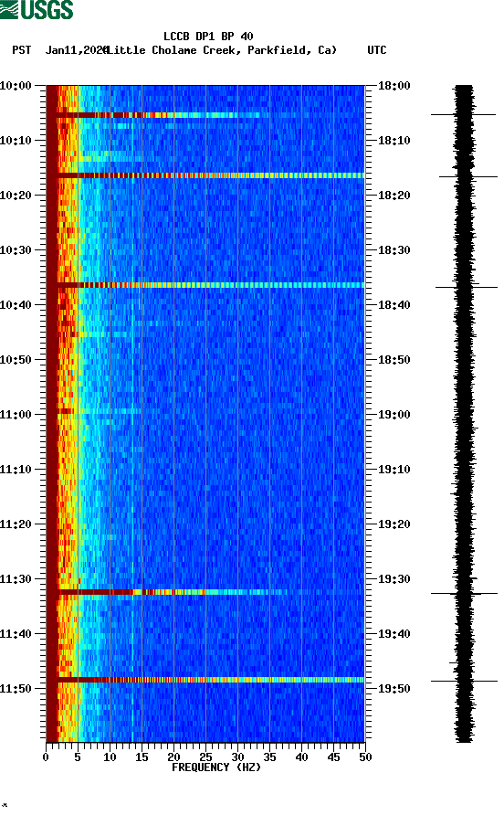Viewport: 504px width, 815px height.
Task: Click the '18:50' UTC time label
Action: click(394, 360)
